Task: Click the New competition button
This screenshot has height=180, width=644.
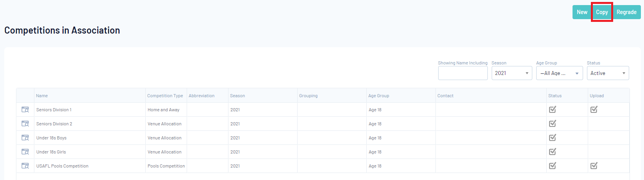Action: 582,12
